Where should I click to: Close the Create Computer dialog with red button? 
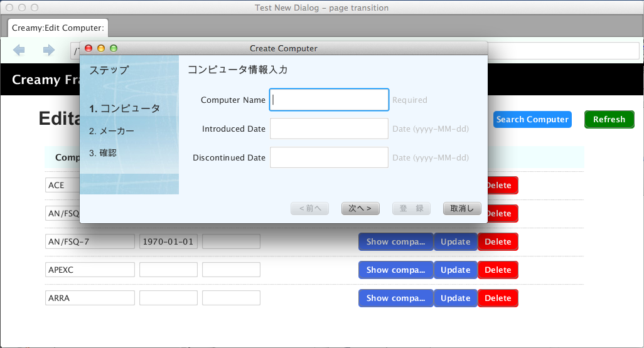click(89, 48)
